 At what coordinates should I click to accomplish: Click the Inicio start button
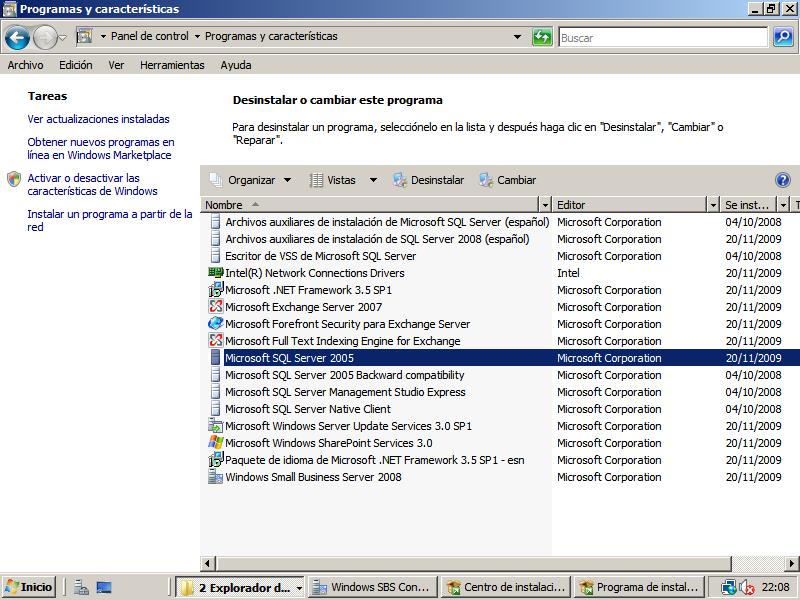coord(29,587)
